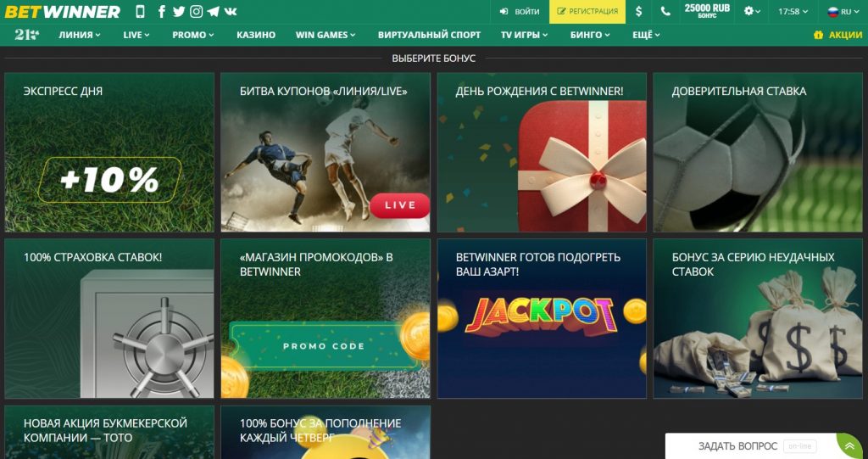Open the Twitter bird icon
The height and width of the screenshot is (459, 868).
[x=178, y=11]
